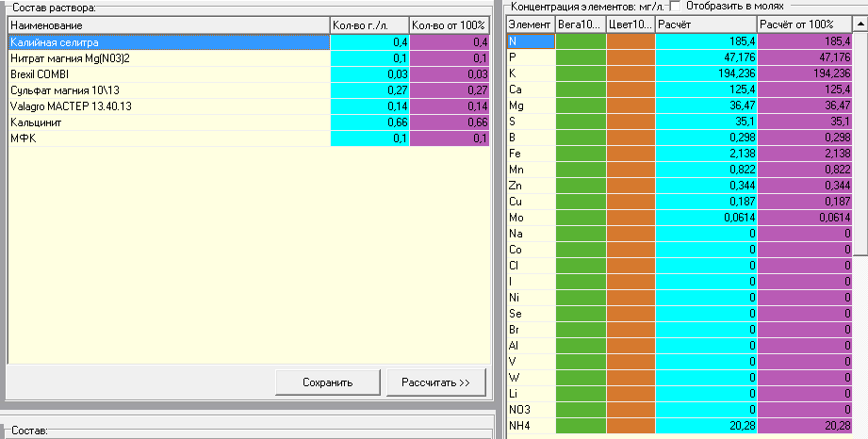
Task: Select the S element cell
Action: click(531, 122)
